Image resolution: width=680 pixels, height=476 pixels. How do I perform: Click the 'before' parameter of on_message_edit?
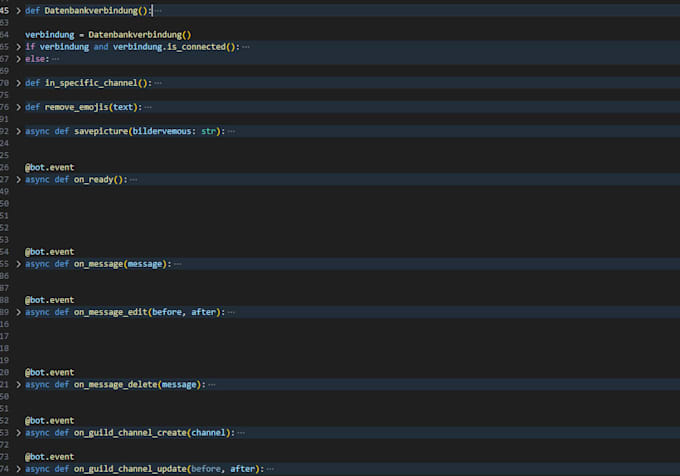pyautogui.click(x=167, y=312)
